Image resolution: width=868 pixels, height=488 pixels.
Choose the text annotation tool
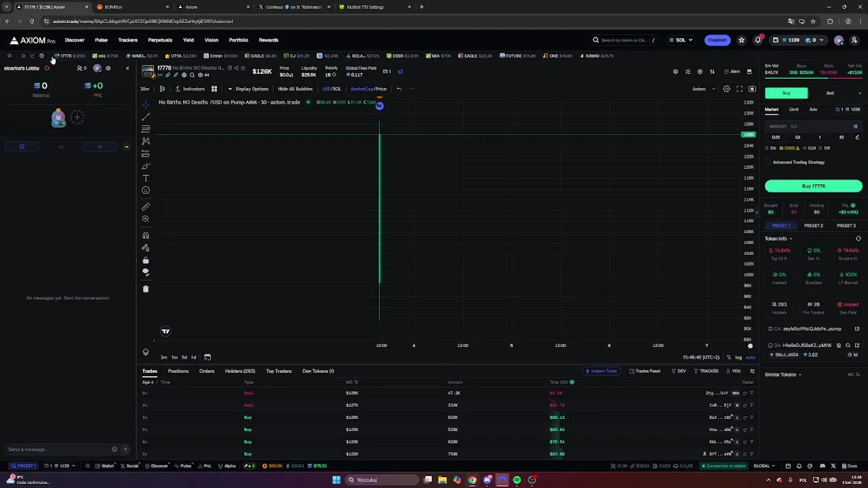(x=145, y=178)
